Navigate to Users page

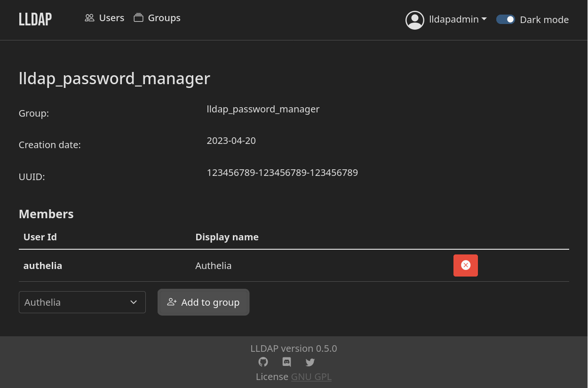point(111,17)
